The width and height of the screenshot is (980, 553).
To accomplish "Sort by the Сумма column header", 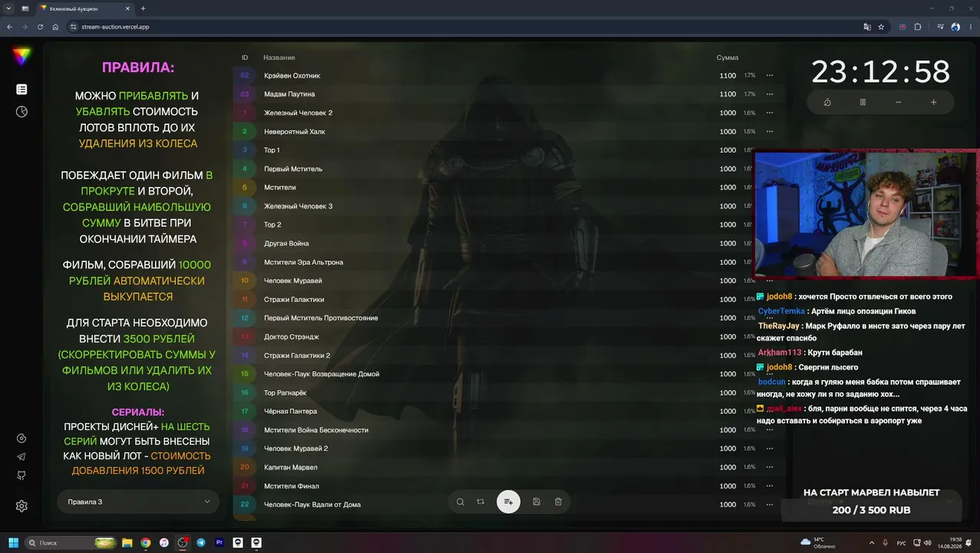I will click(x=728, y=58).
